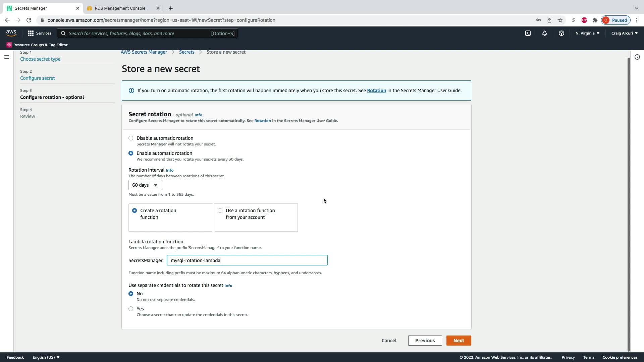Image resolution: width=644 pixels, height=362 pixels.
Task: Click the page vertical scrollbar
Action: [629, 201]
